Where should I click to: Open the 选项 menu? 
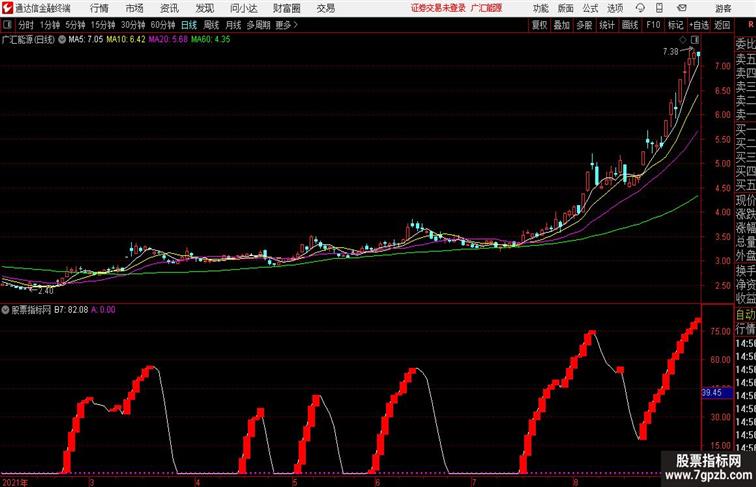[x=615, y=8]
